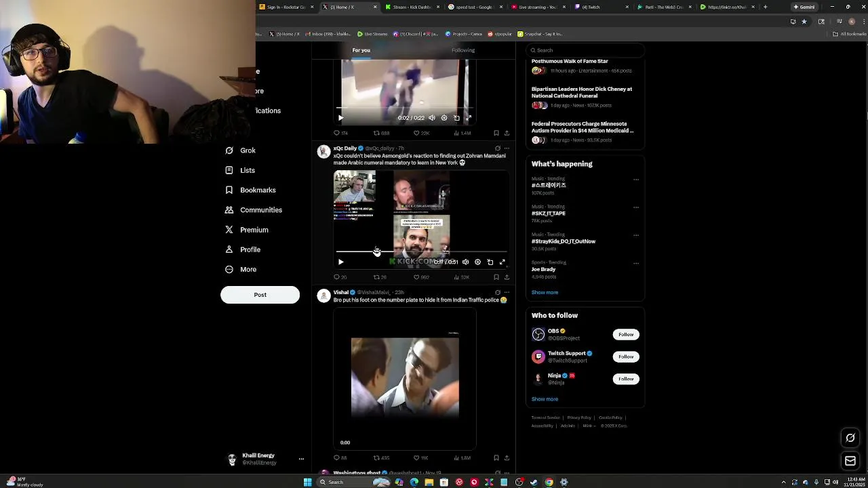The height and width of the screenshot is (488, 868).
Task: Switch to speed test Google tab
Action: click(475, 7)
